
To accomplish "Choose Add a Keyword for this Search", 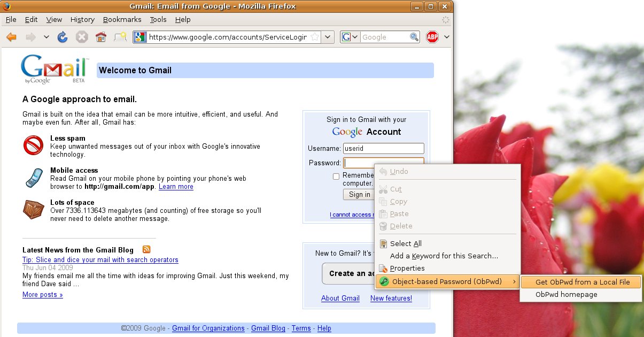I will [x=448, y=256].
